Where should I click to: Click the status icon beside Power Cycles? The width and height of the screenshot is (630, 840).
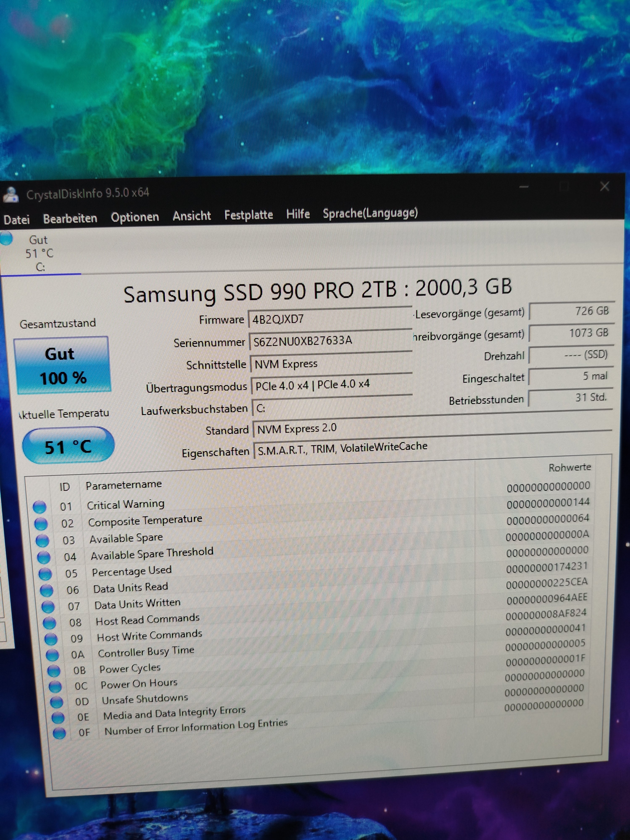tap(54, 671)
